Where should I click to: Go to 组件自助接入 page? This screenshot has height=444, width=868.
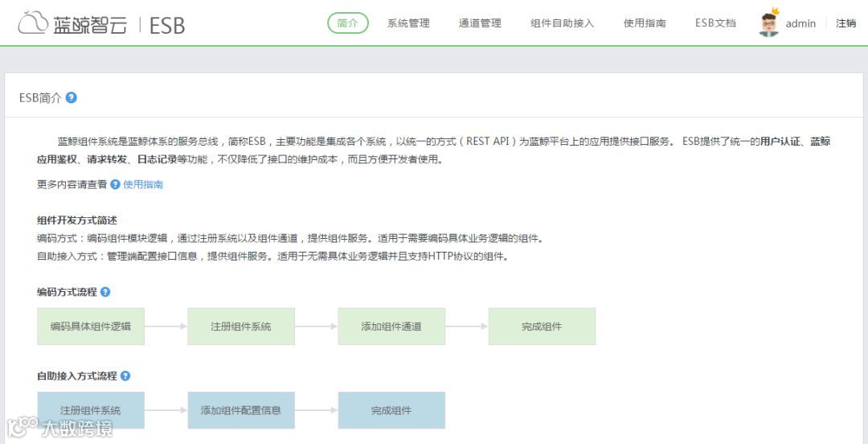pyautogui.click(x=563, y=23)
